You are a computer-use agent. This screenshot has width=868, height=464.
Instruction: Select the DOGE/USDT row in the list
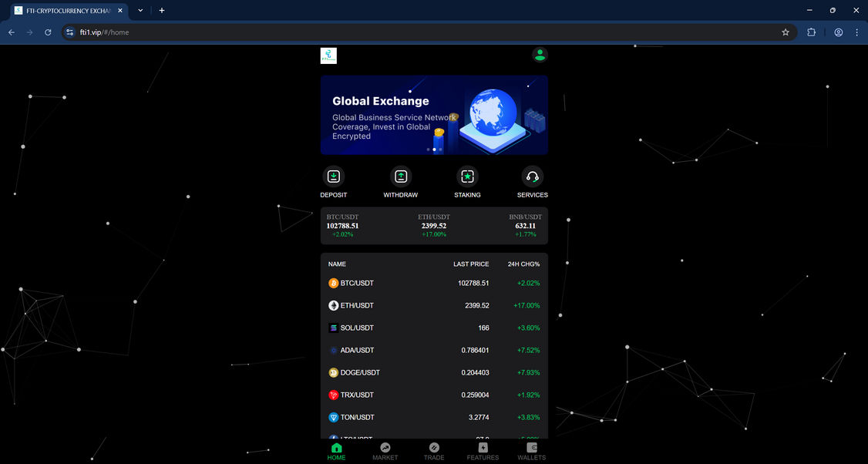click(x=434, y=372)
